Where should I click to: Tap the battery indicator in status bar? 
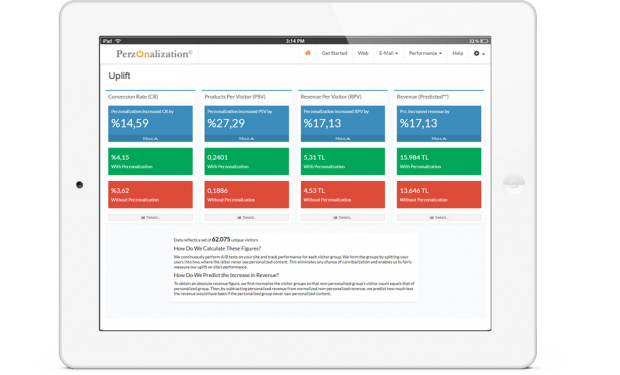click(484, 41)
